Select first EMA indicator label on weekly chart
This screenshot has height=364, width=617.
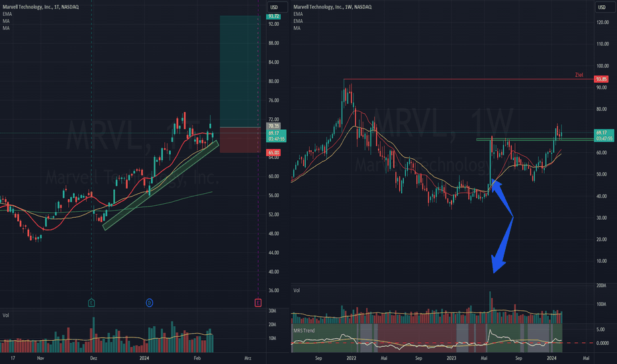point(299,14)
